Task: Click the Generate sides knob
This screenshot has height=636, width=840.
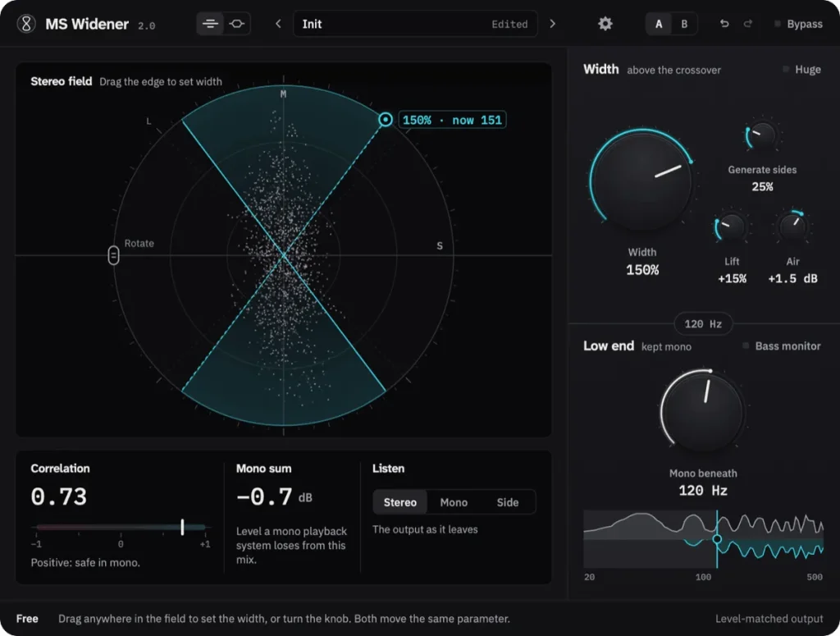Action: [762, 135]
